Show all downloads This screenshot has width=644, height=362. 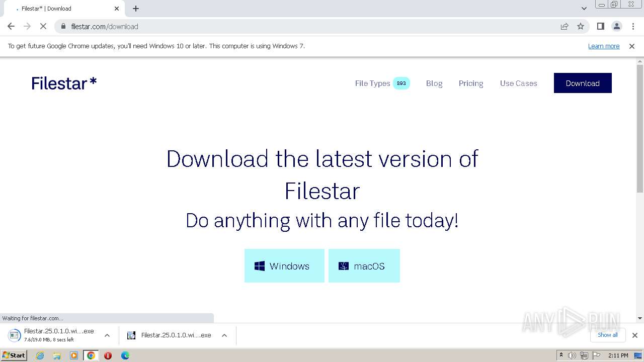click(608, 335)
